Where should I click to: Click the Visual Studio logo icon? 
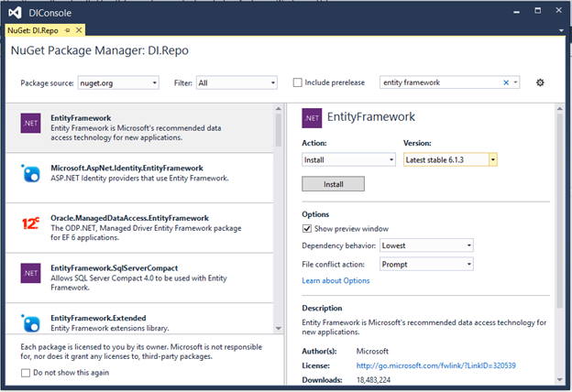point(15,13)
